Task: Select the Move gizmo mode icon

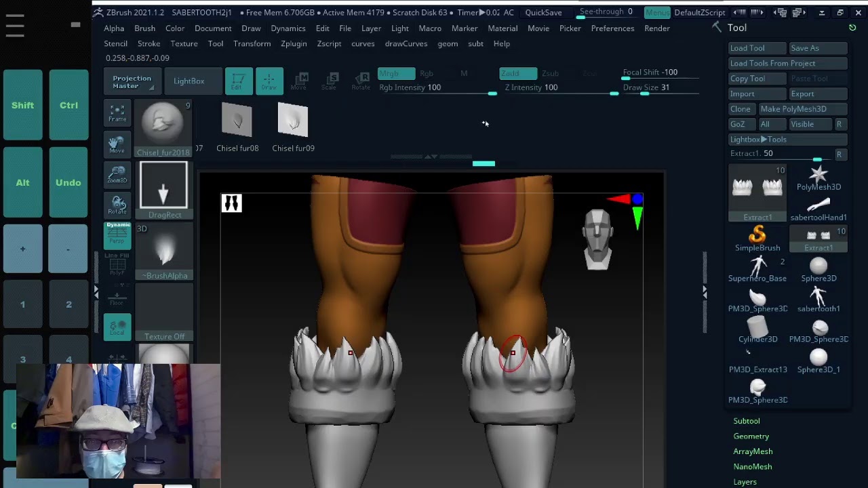Action: coord(298,81)
